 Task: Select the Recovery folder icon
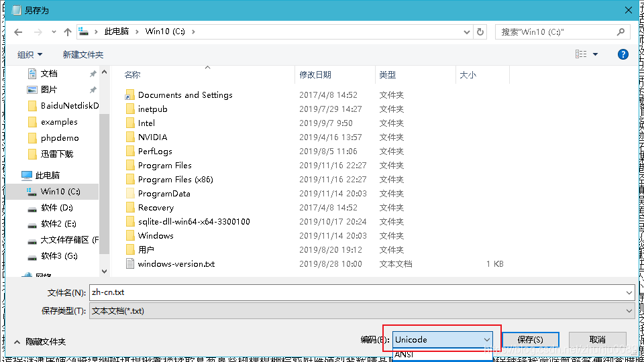coord(129,208)
